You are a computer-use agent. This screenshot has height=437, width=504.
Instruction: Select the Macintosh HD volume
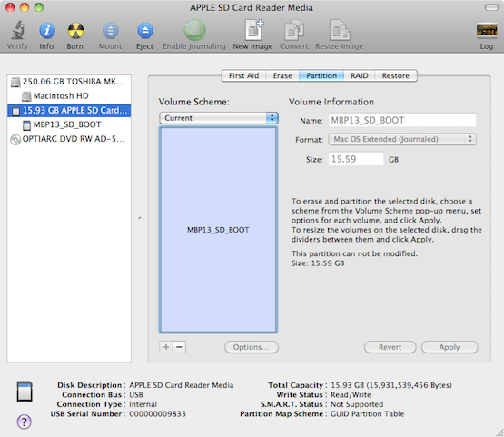pos(69,95)
